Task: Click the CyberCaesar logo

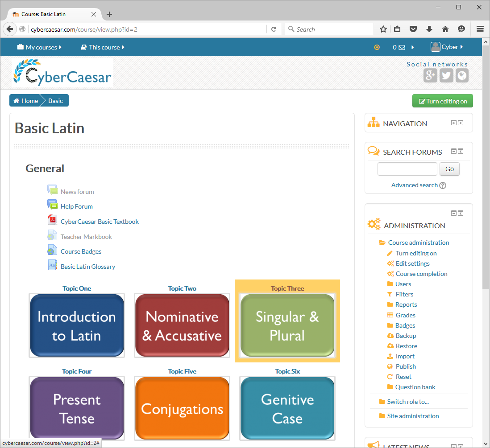Action: pos(62,72)
